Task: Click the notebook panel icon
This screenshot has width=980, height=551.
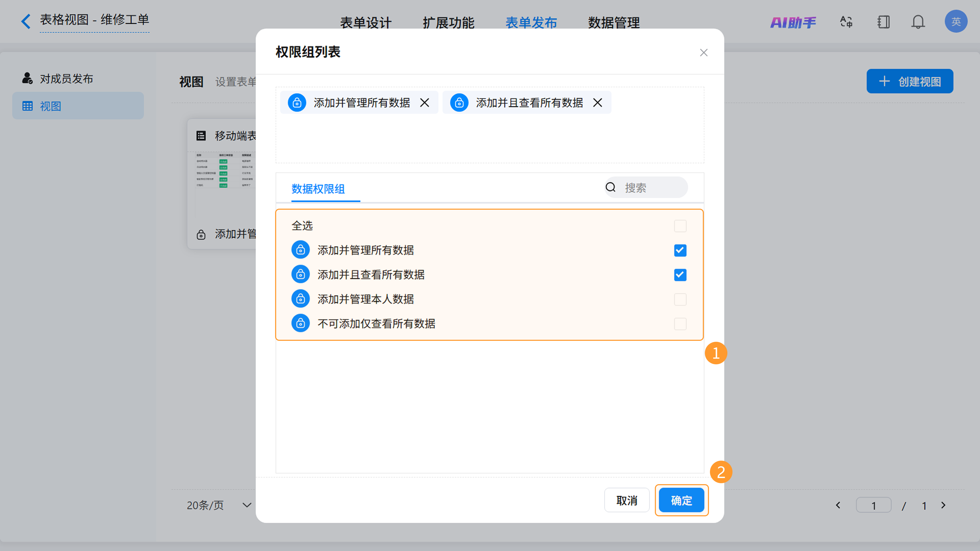Action: pos(883,22)
